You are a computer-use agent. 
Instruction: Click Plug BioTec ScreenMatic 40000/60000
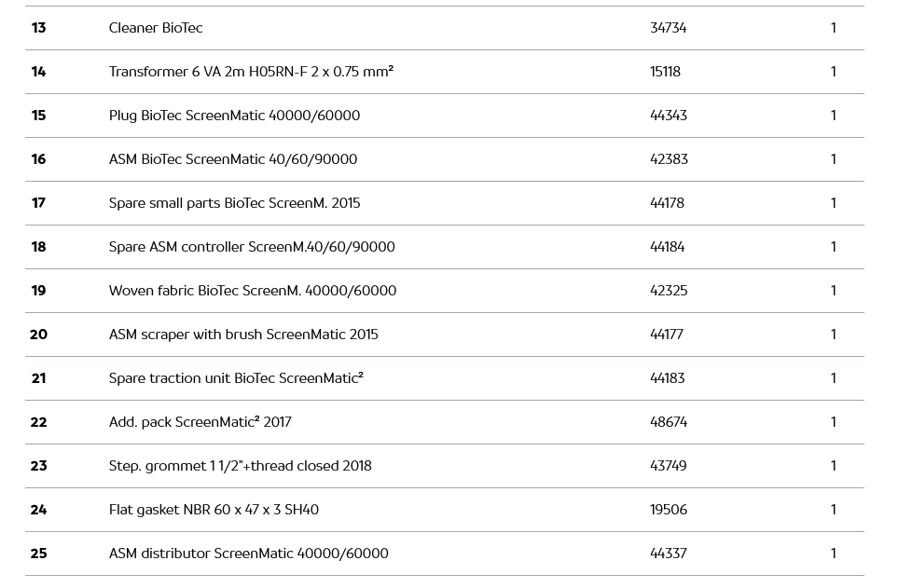click(x=234, y=116)
